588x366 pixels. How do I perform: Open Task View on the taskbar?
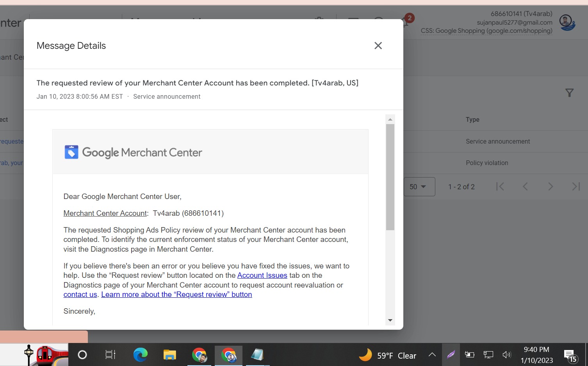coord(110,355)
